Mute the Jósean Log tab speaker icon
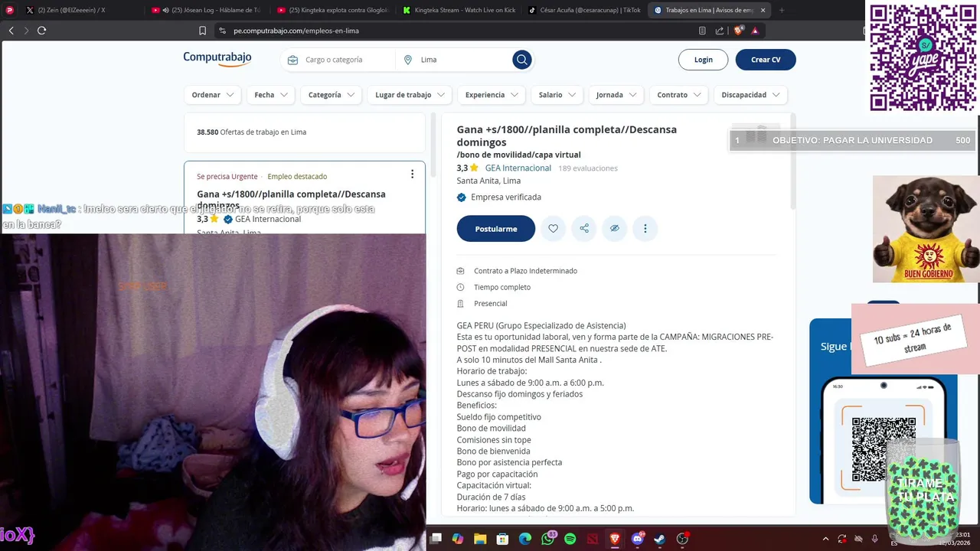Image resolution: width=980 pixels, height=551 pixels. pos(165,10)
